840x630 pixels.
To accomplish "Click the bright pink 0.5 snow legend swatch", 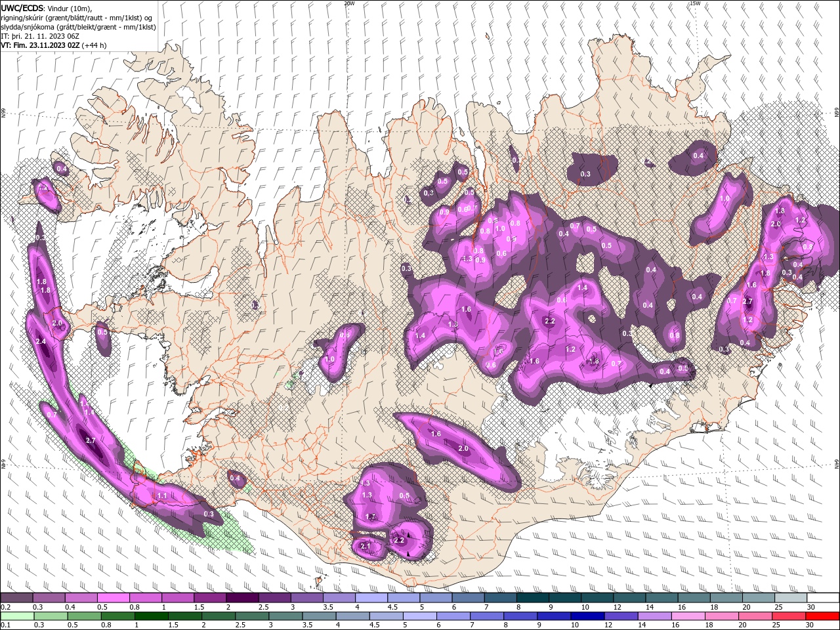I will point(112,598).
